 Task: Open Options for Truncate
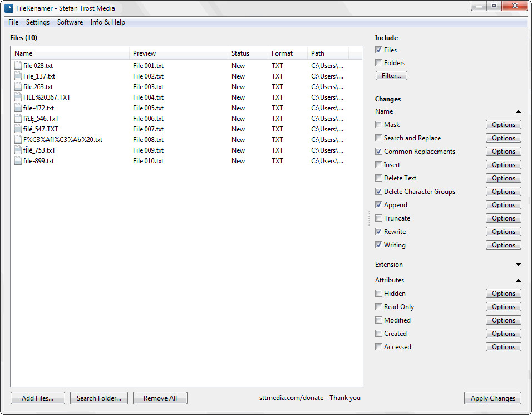504,218
